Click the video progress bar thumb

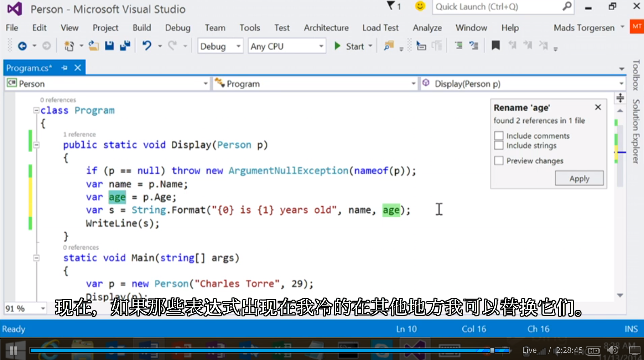click(492, 350)
